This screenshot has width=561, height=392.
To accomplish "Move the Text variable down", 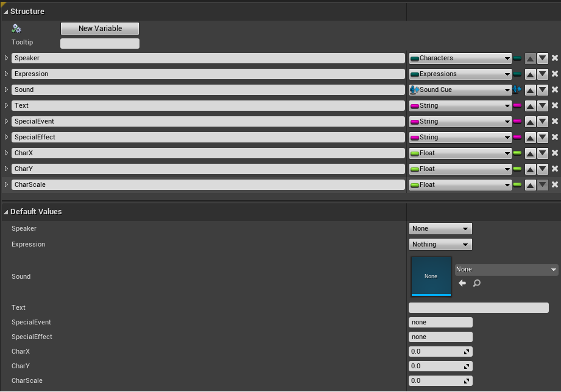I will coord(543,105).
